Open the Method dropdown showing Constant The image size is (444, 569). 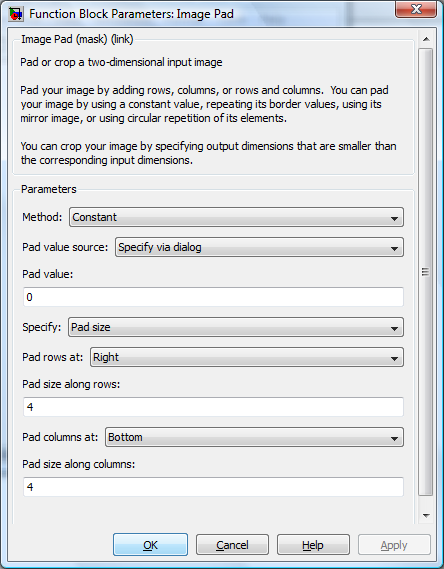pos(236,217)
